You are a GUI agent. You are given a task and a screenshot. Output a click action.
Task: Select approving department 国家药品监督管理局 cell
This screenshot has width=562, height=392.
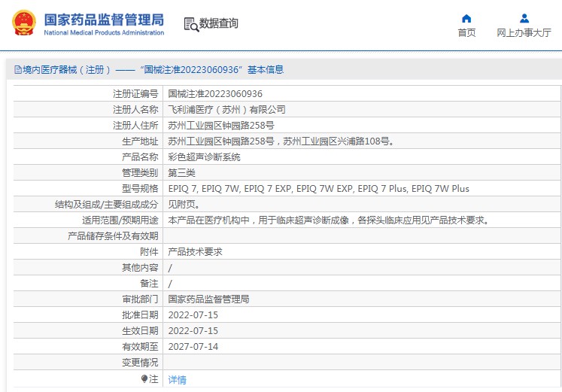coord(208,299)
